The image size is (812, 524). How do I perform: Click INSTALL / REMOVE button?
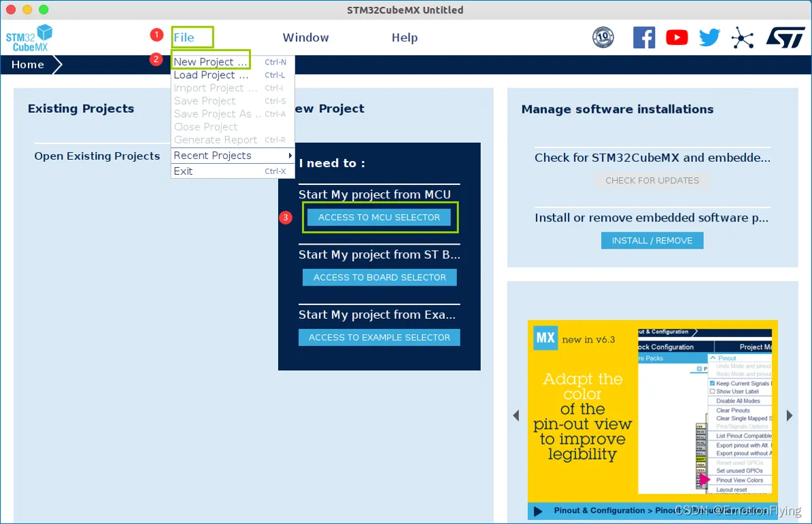[652, 241]
